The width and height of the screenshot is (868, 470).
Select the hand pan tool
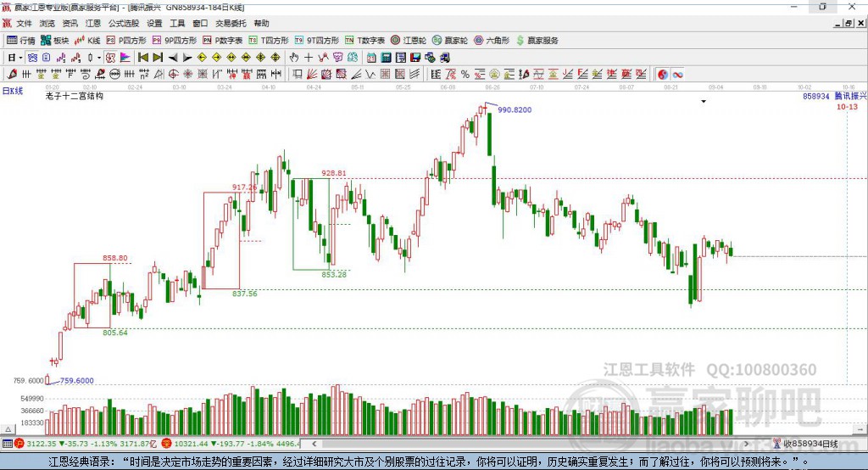[294, 58]
